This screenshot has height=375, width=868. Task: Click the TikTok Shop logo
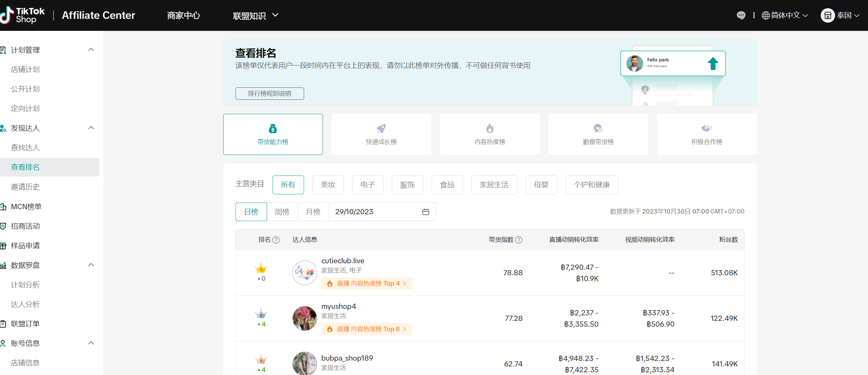pyautogui.click(x=23, y=15)
